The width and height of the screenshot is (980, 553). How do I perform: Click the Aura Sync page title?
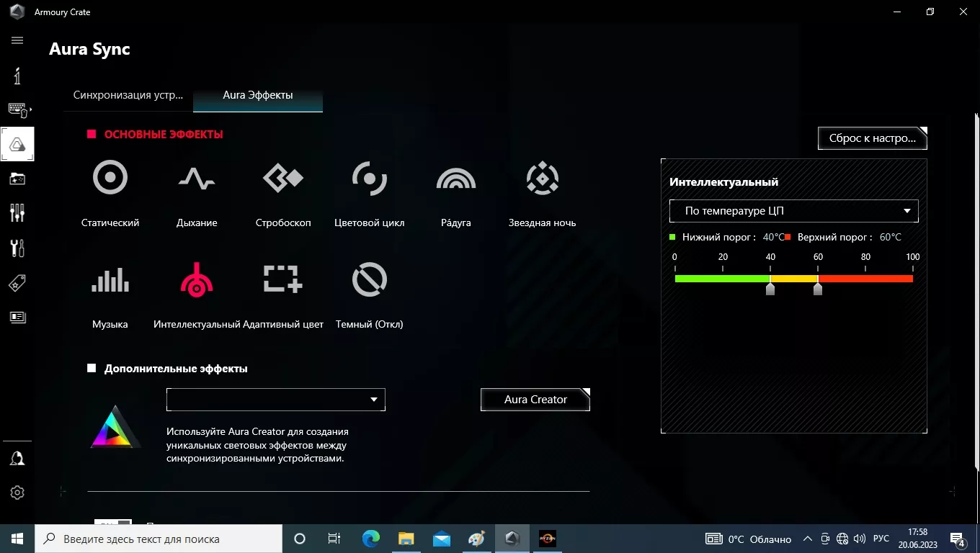coord(89,49)
